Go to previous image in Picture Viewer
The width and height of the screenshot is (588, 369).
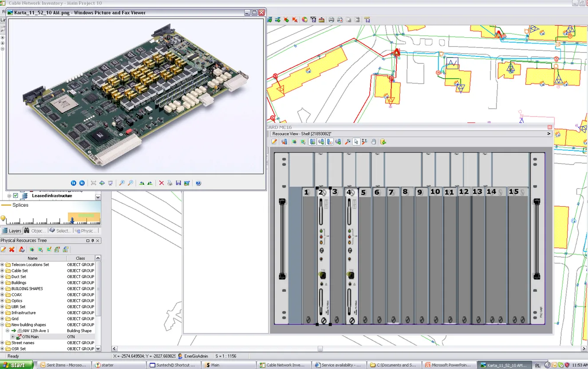click(x=74, y=183)
